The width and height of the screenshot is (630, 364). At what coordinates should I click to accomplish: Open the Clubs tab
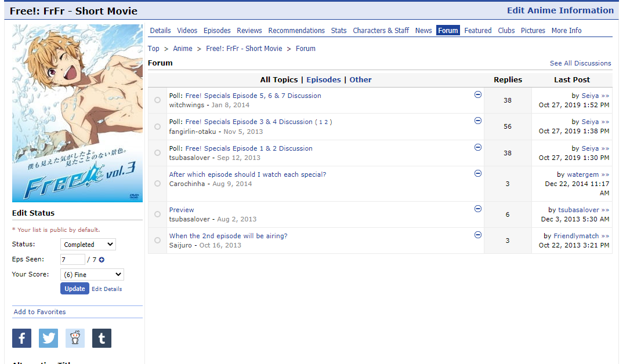506,31
